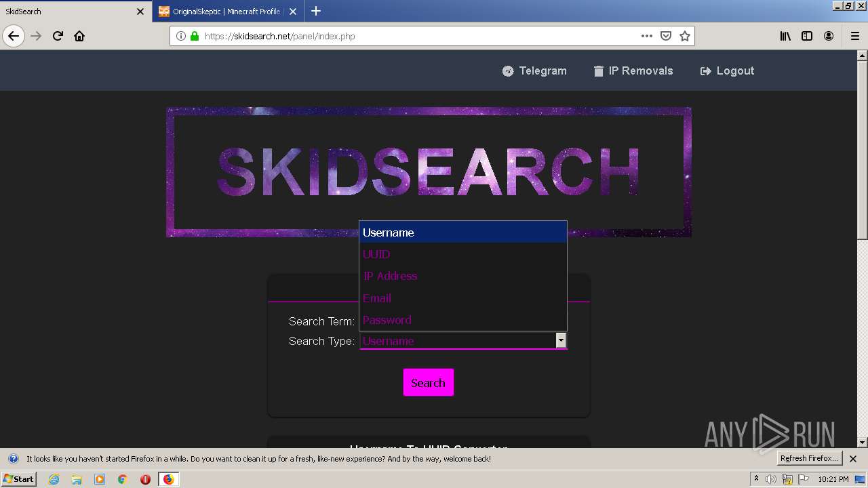This screenshot has height=488, width=868.
Task: Choose Password in the search type list
Action: (463, 320)
